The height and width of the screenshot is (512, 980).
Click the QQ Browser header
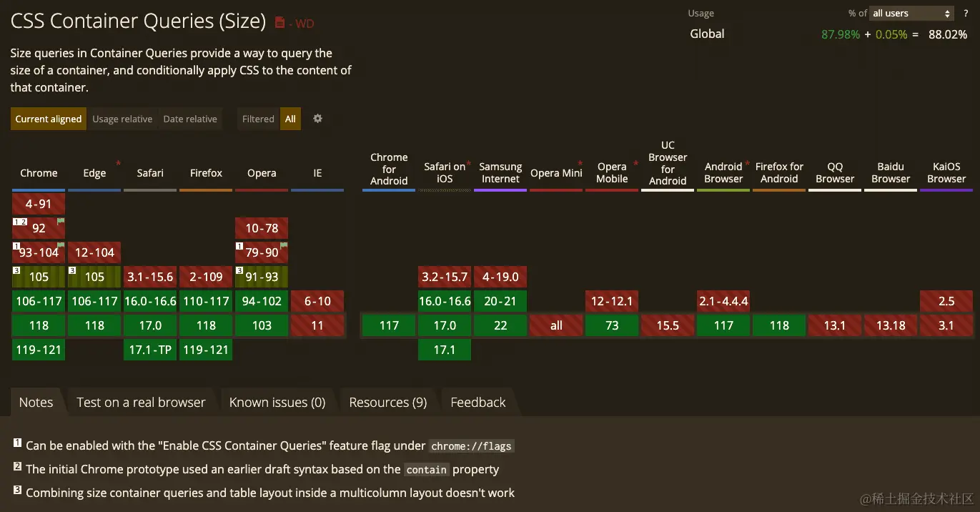click(835, 172)
